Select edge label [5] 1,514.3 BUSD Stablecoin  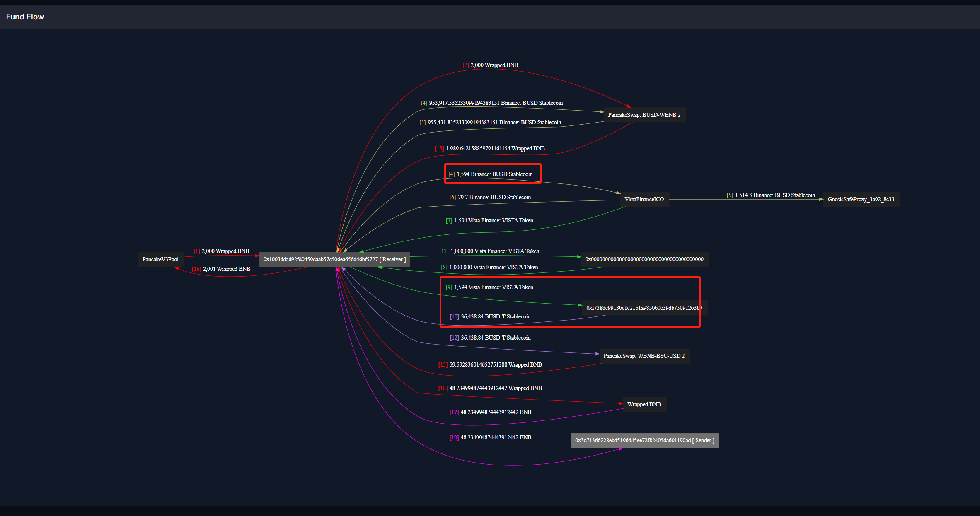[x=771, y=195]
